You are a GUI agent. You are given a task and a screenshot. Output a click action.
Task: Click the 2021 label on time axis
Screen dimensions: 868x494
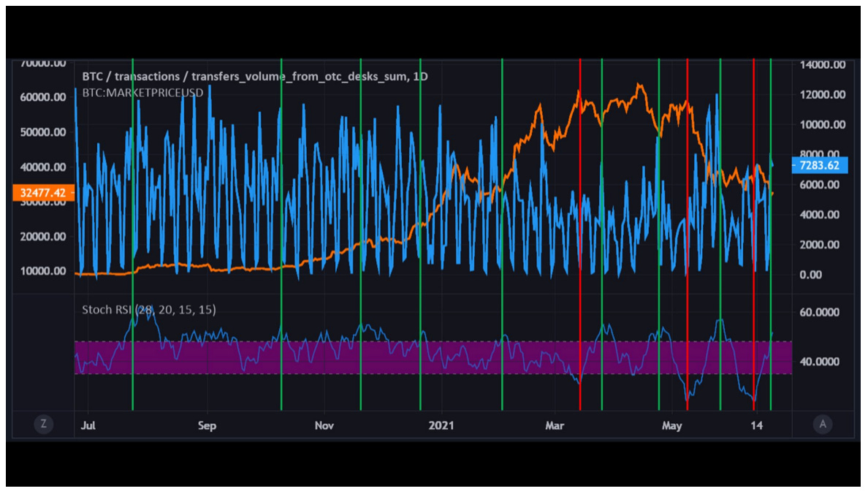[x=441, y=425]
